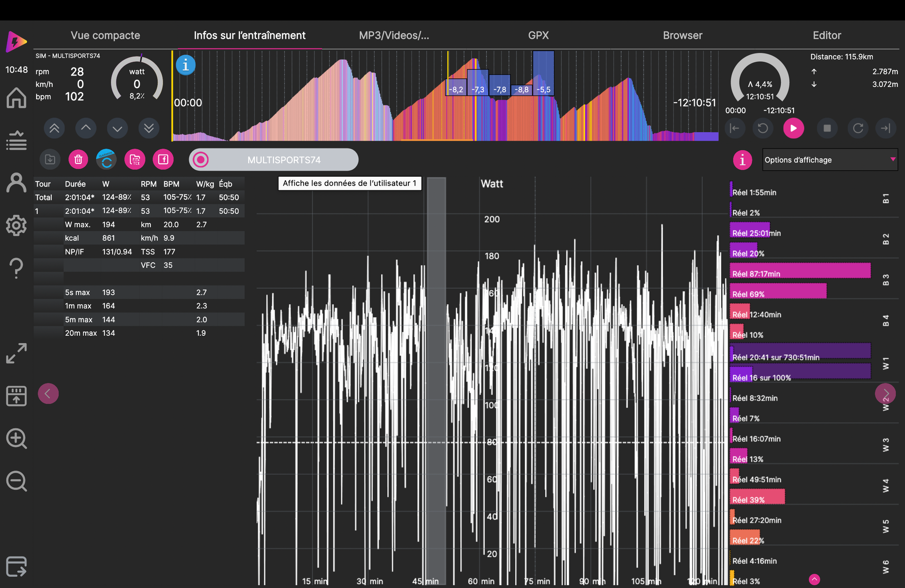The height and width of the screenshot is (588, 905).
Task: Toggle the MULTISPORTS74 user data switch
Action: coord(274,159)
